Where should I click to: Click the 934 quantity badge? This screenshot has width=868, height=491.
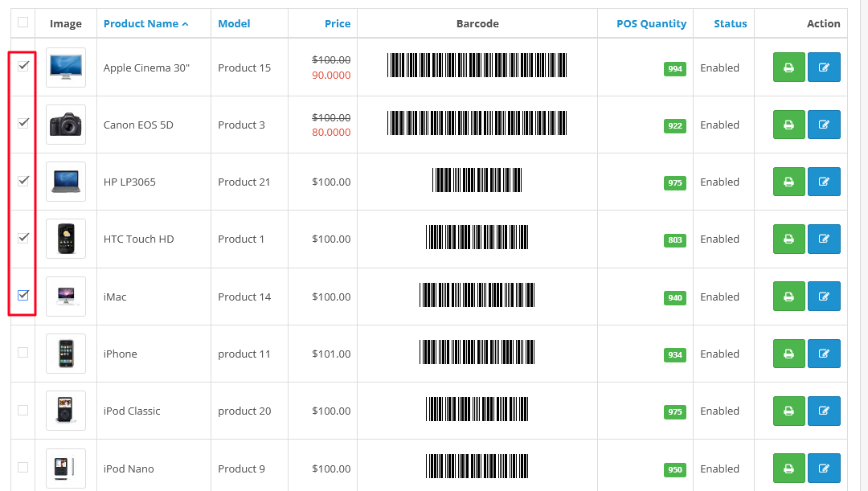click(x=675, y=355)
